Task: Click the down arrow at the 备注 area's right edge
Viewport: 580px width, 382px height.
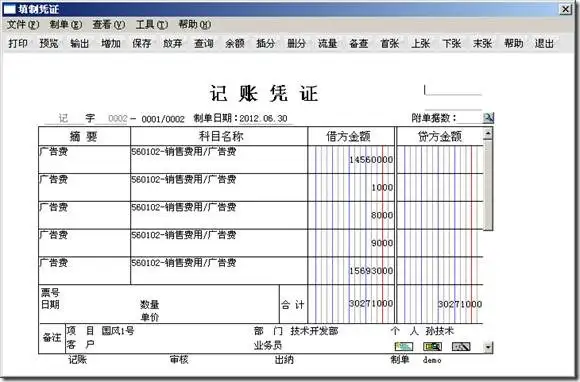Action: point(488,347)
